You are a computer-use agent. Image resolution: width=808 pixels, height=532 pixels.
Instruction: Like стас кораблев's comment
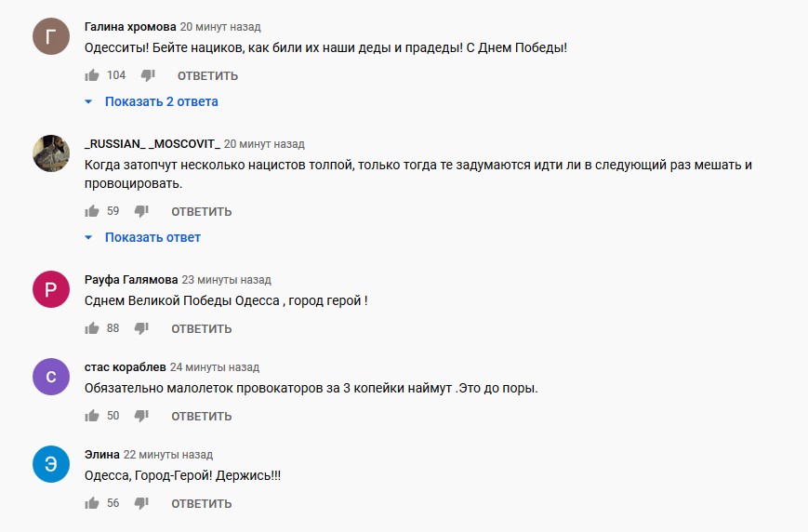[x=92, y=416]
